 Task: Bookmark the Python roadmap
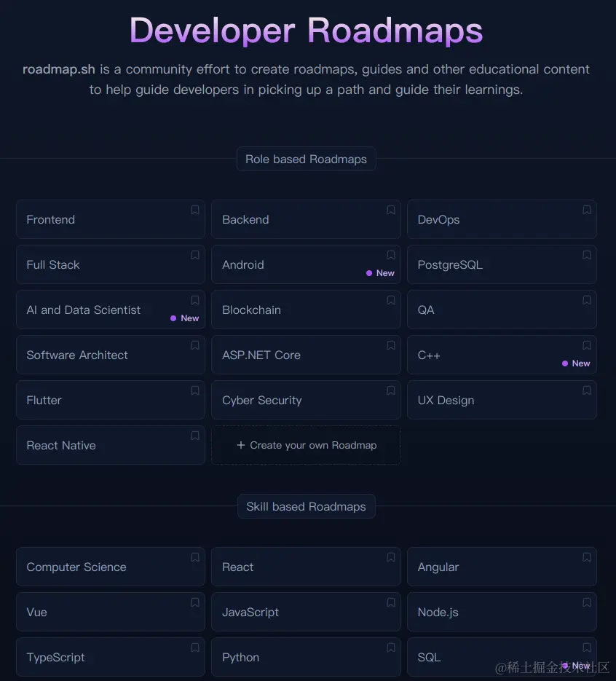(x=391, y=648)
